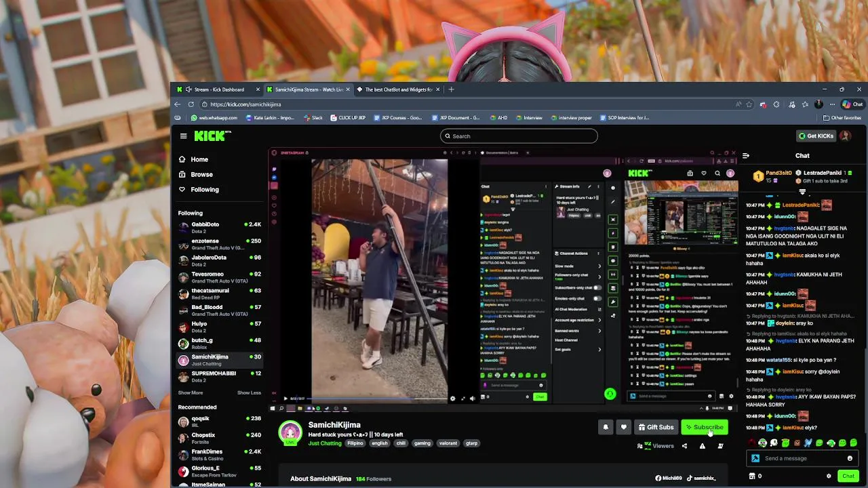Click the Gift Subs button
This screenshot has height=488, width=868.
point(656,428)
